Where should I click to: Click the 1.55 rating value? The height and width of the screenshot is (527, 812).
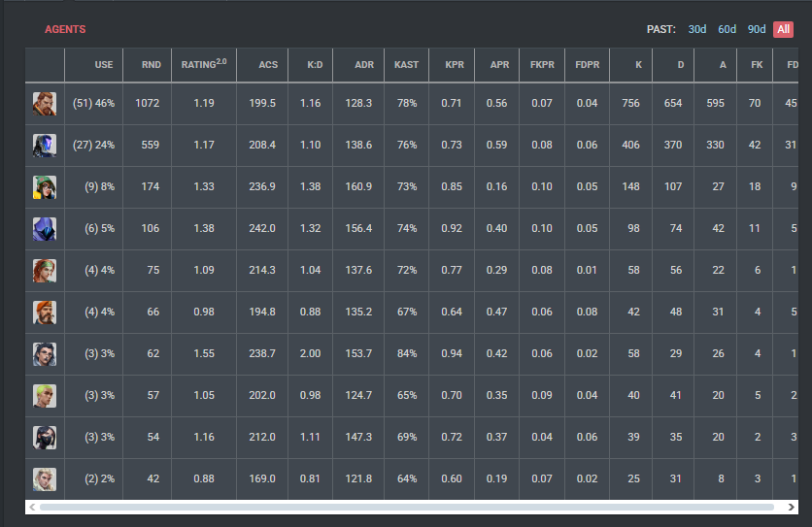[x=204, y=353]
